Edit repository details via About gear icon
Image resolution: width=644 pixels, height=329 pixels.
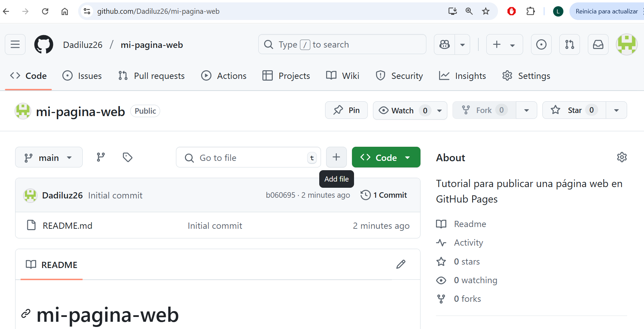point(622,157)
